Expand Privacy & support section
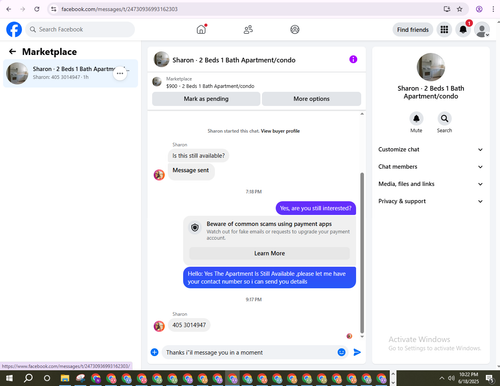 coord(430,201)
